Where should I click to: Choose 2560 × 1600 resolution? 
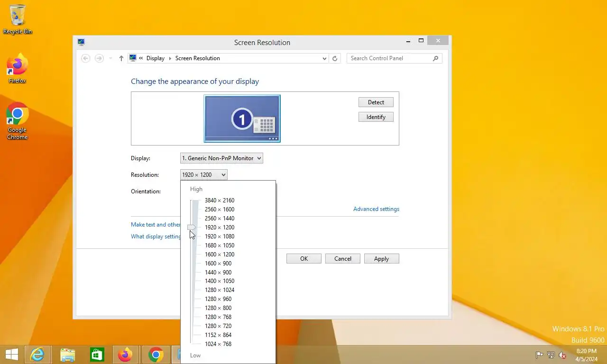point(220,209)
